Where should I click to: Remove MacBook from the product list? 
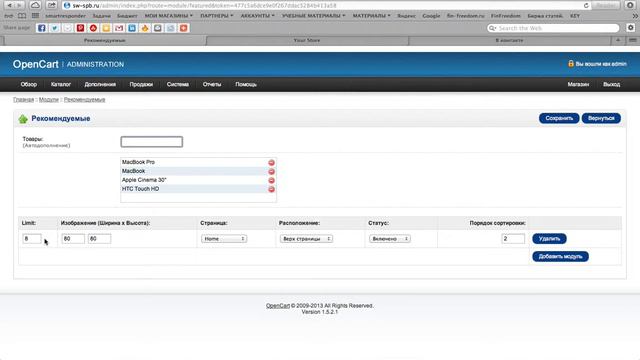tap(271, 171)
